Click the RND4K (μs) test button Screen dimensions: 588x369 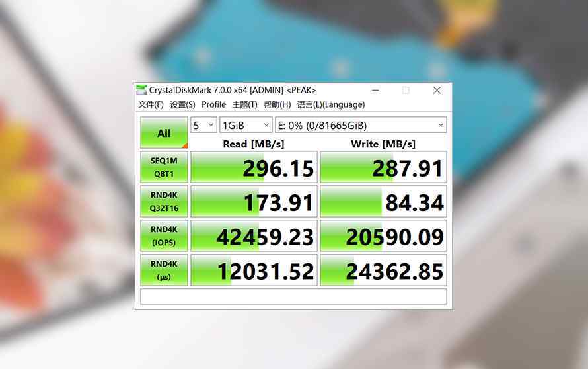(x=164, y=270)
